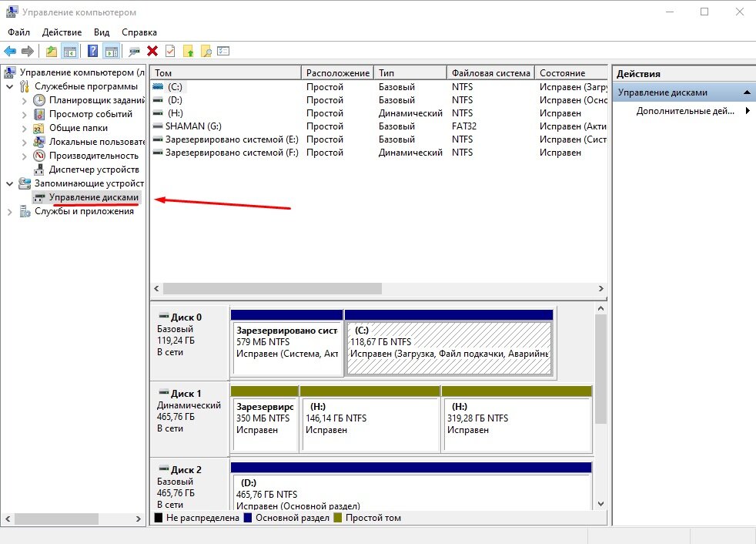Select the (H:) volume row in list
Viewport: 756px width, 544px height.
(379, 113)
